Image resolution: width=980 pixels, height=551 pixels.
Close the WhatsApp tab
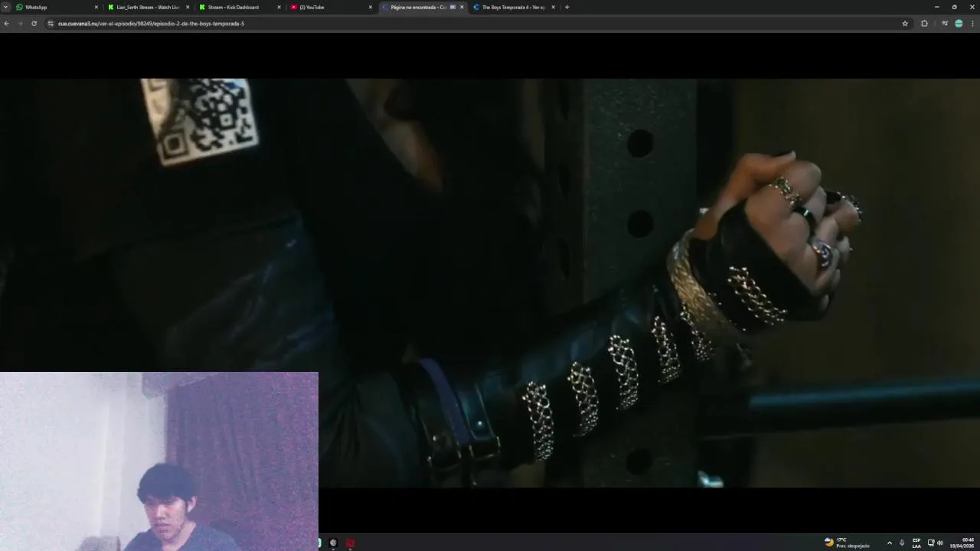coord(96,7)
